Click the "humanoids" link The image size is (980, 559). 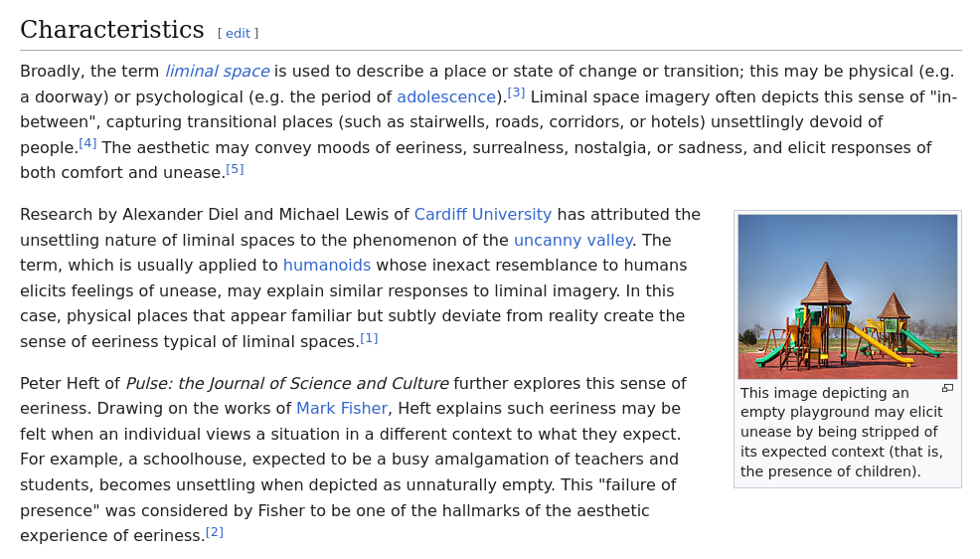coord(326,266)
